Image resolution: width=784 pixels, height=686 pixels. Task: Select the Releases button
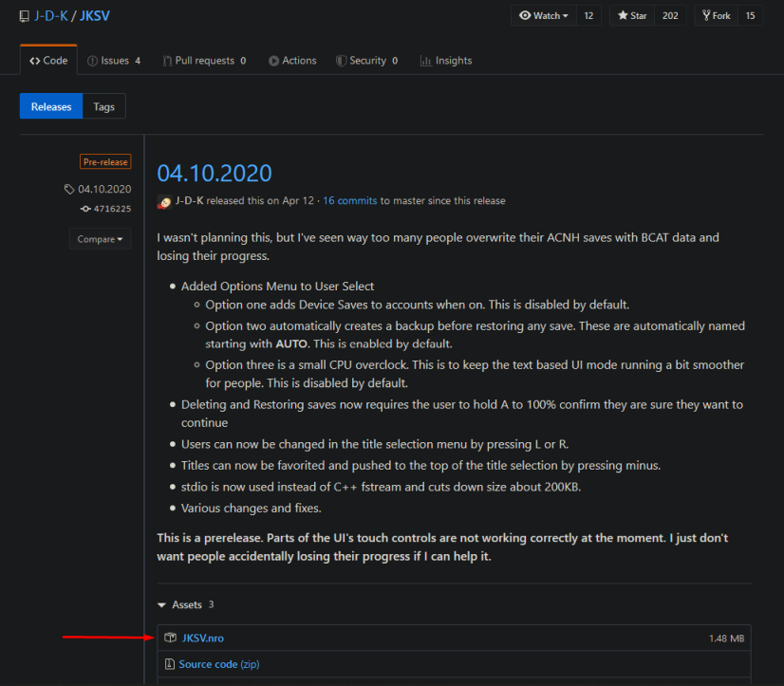click(x=51, y=106)
